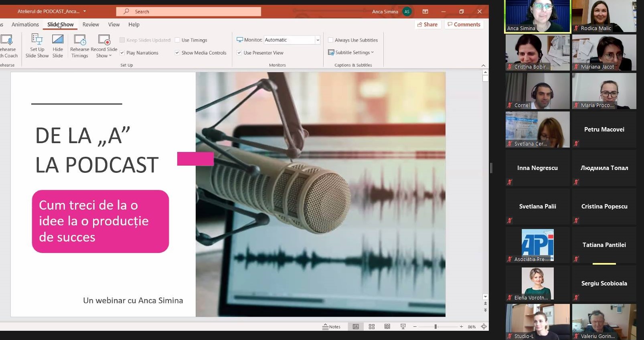Click the Share button

[427, 24]
